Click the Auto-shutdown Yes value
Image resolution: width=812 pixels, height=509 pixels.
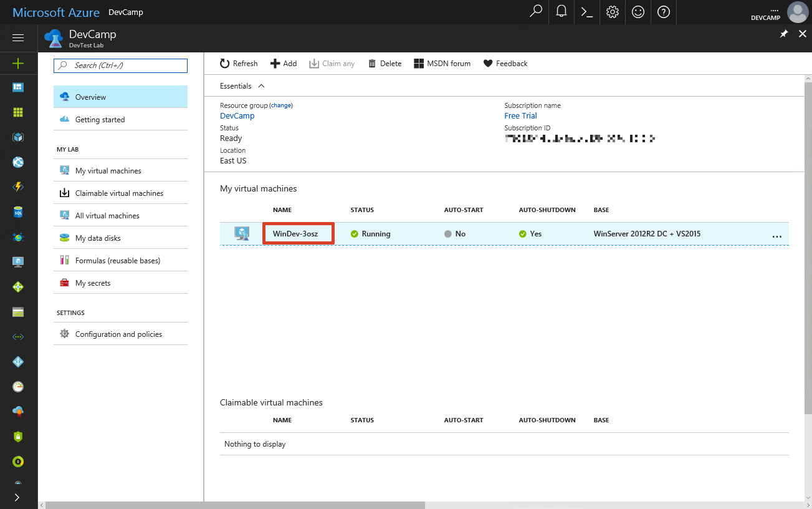530,234
